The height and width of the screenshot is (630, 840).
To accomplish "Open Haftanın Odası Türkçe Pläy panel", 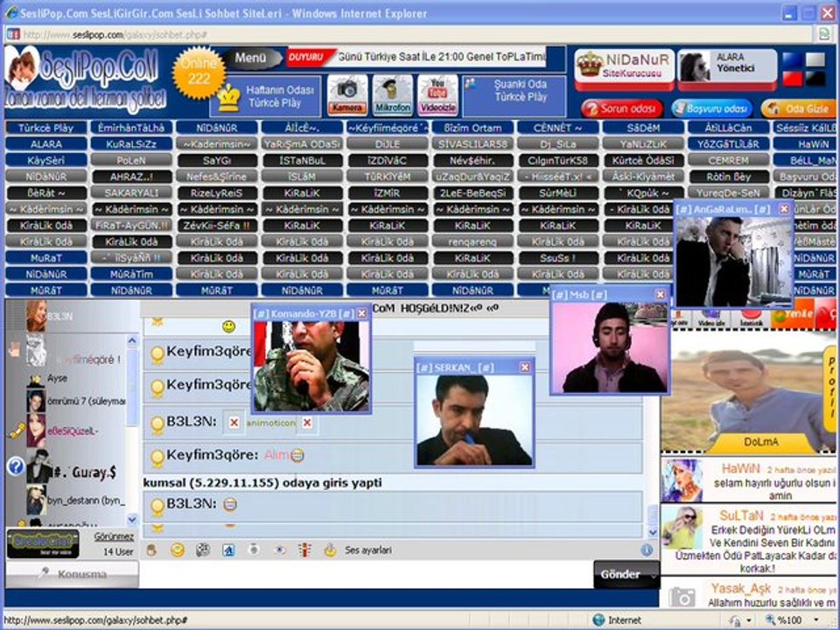I will coord(265,96).
